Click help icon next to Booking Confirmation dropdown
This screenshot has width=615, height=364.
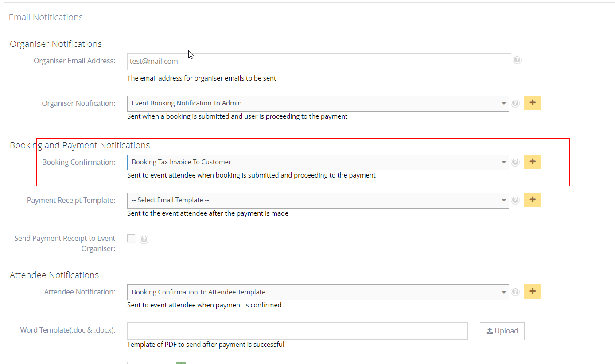515,162
